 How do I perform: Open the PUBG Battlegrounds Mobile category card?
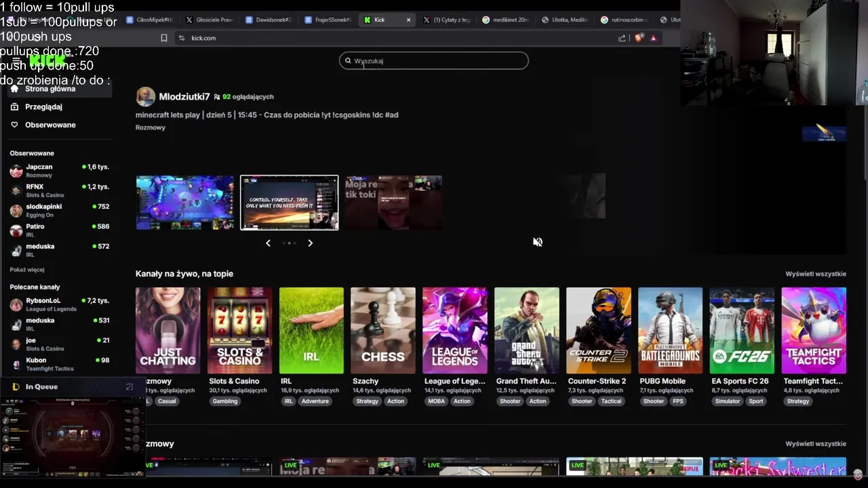670,331
